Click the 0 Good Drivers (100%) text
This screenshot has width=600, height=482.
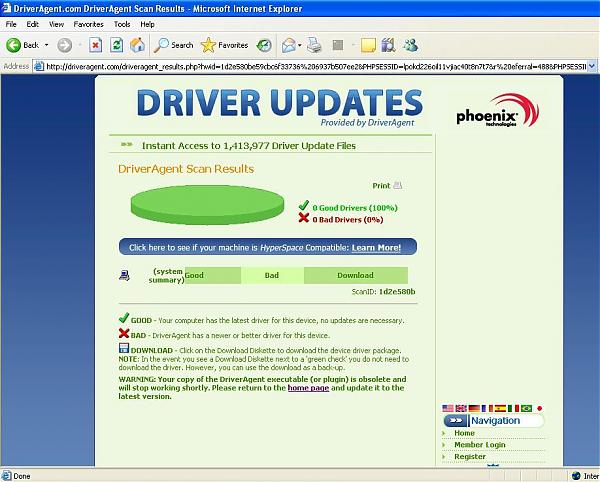355,208
